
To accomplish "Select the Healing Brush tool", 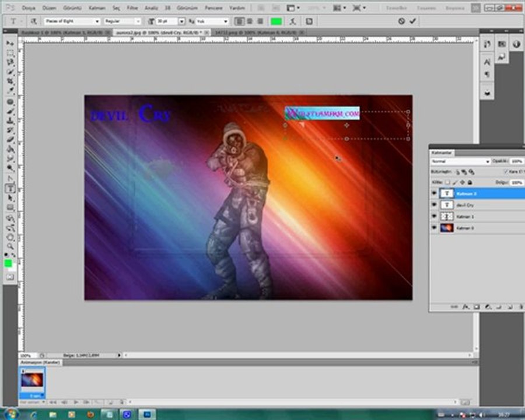I will tap(10, 101).
